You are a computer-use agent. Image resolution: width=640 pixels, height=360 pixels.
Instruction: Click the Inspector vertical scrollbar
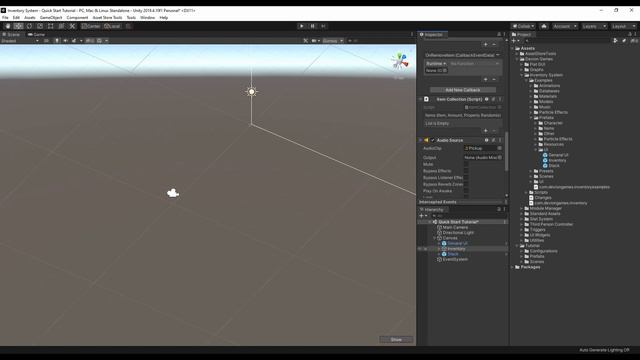click(x=507, y=151)
